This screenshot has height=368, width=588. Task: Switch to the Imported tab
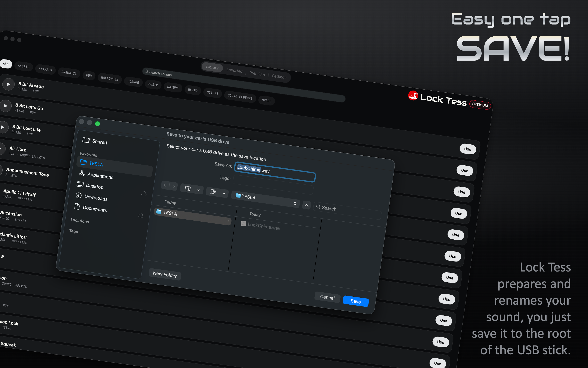point(234,71)
